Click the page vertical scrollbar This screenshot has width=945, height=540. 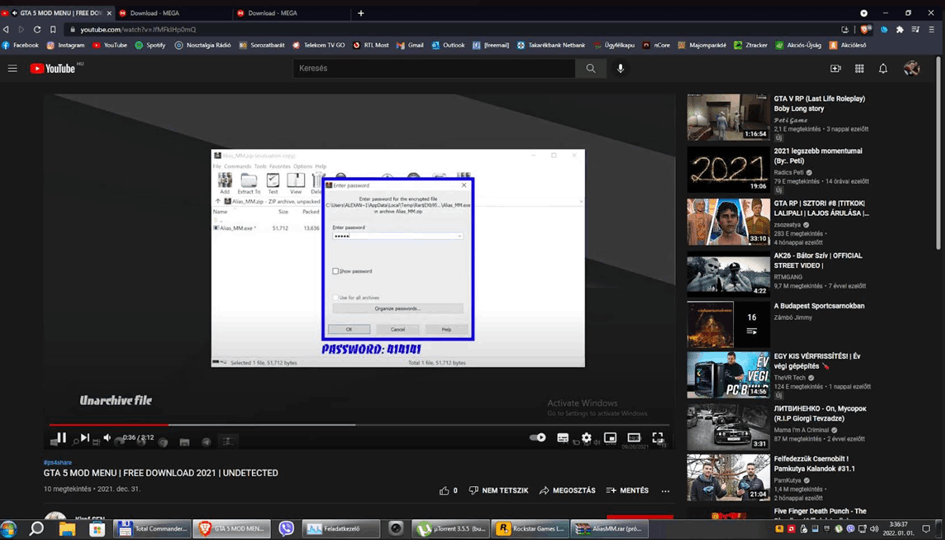coord(938,153)
